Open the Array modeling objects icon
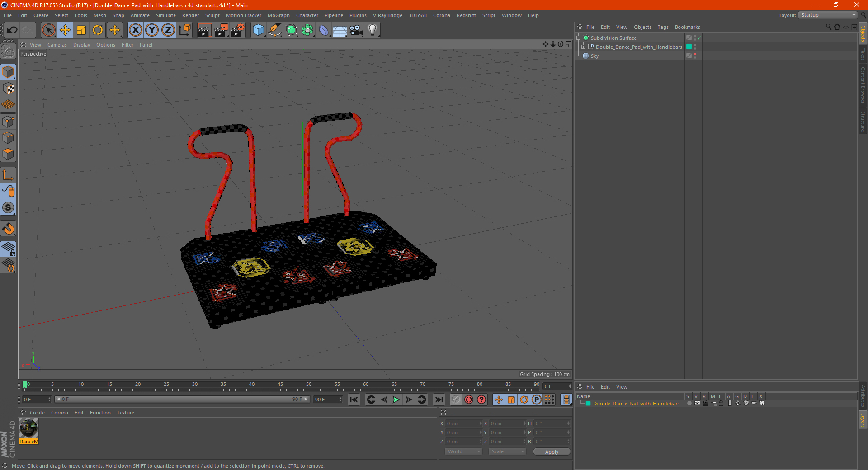Screen dimensions: 868x470 coord(307,30)
